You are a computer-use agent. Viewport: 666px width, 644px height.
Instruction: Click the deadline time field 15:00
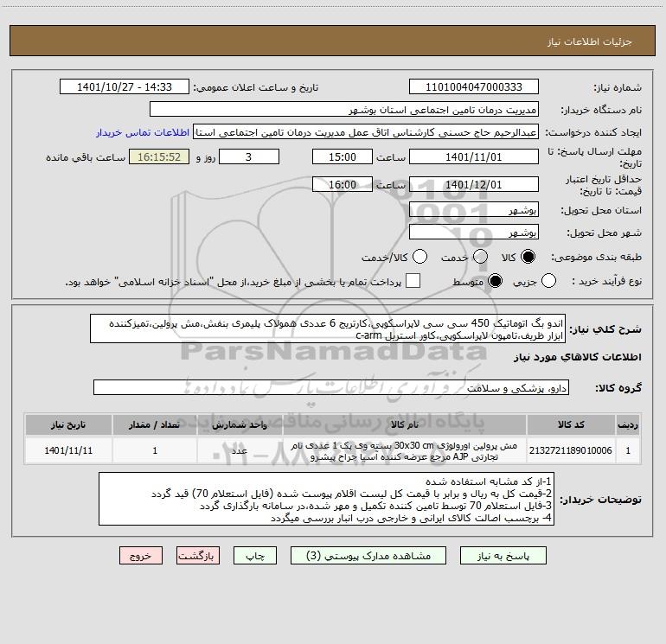click(343, 156)
